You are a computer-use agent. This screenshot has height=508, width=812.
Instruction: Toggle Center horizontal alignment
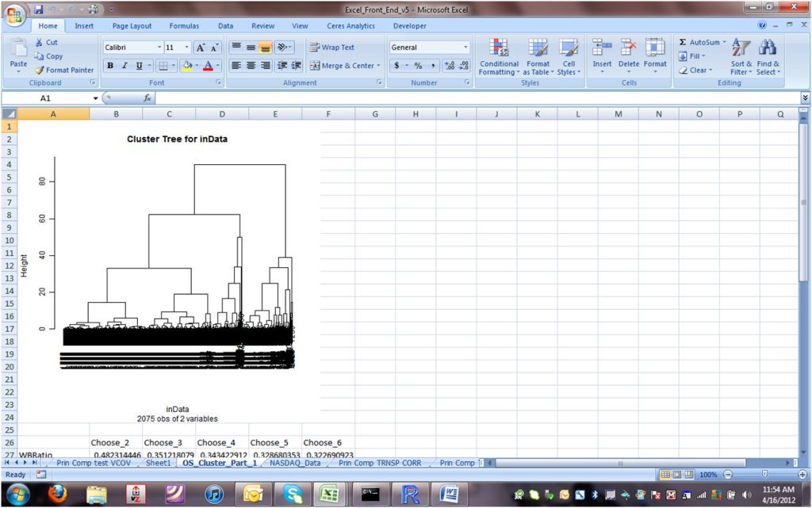pyautogui.click(x=251, y=66)
